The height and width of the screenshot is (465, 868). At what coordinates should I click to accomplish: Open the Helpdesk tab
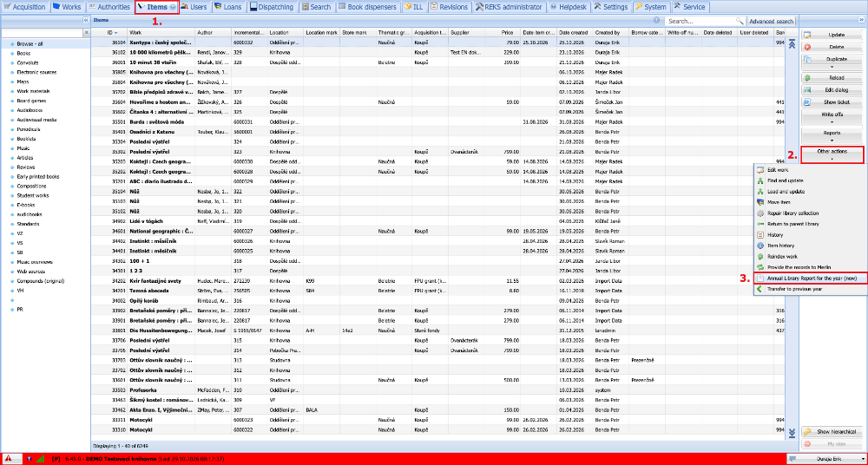569,7
